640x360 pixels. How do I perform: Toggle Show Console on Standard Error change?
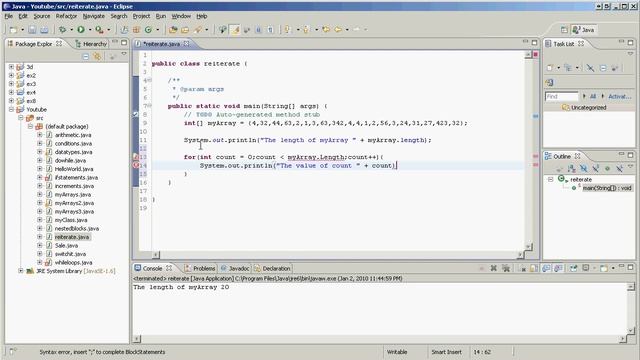point(558,268)
